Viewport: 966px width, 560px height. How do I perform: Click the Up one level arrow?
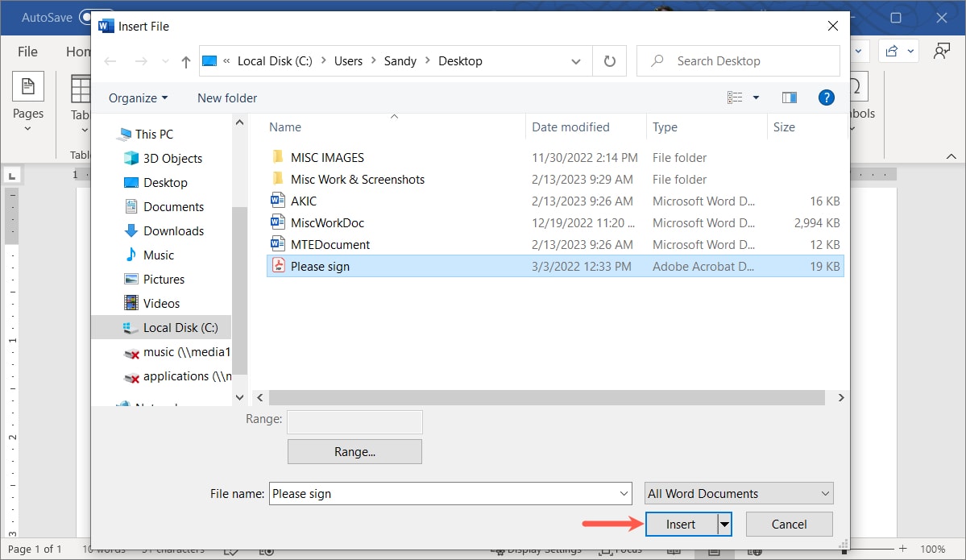tap(185, 60)
